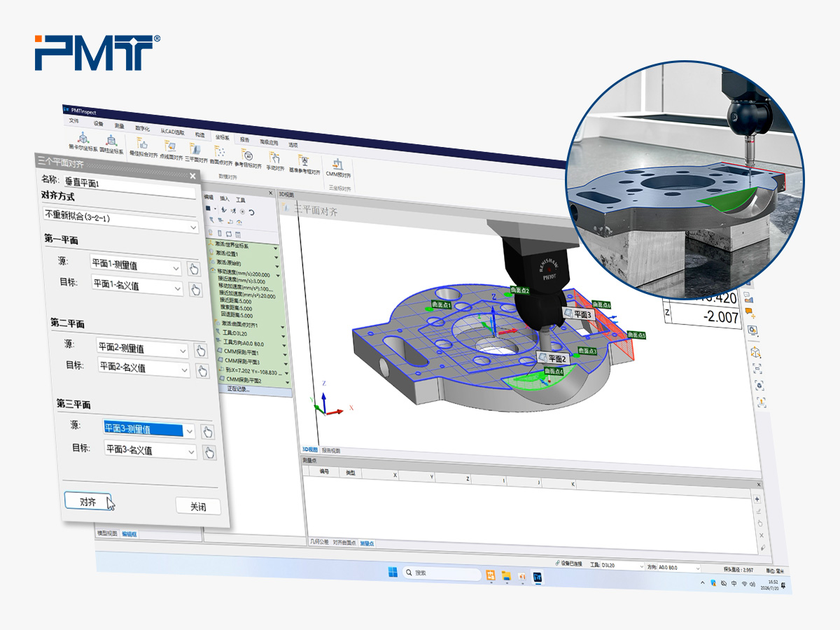840x630 pixels.
Task: Add a measurement point with plus icon
Action: tap(758, 498)
